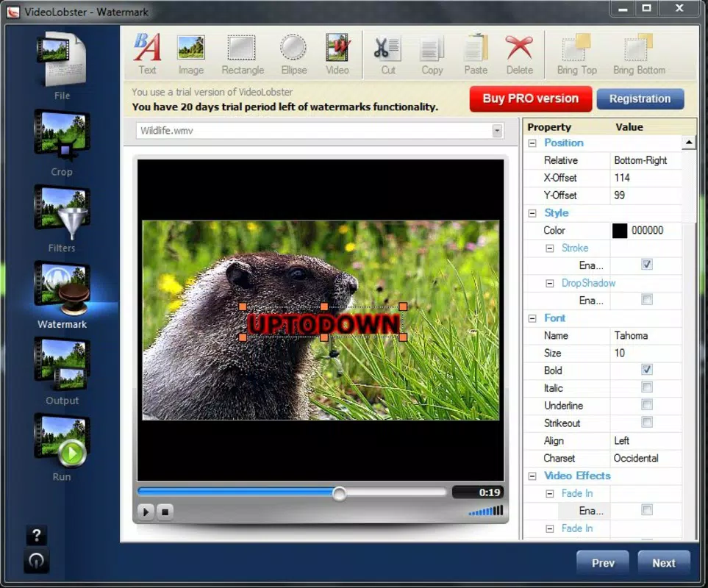Copy the selected watermark

pos(432,54)
